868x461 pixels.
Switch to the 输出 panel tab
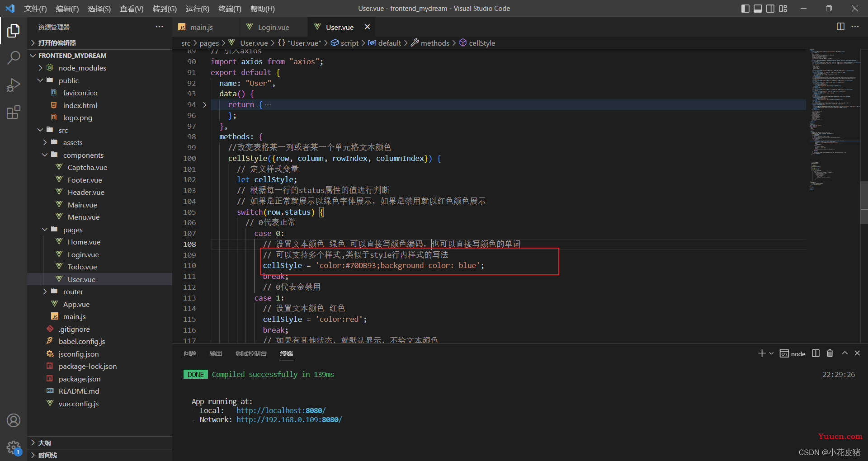(216, 353)
